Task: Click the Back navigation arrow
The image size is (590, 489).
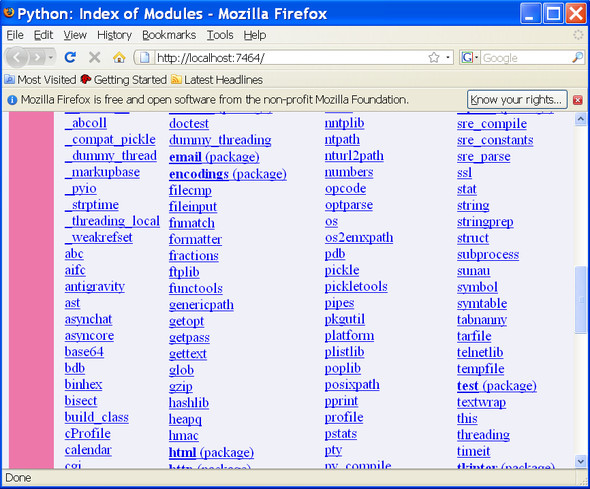Action: (x=17, y=58)
